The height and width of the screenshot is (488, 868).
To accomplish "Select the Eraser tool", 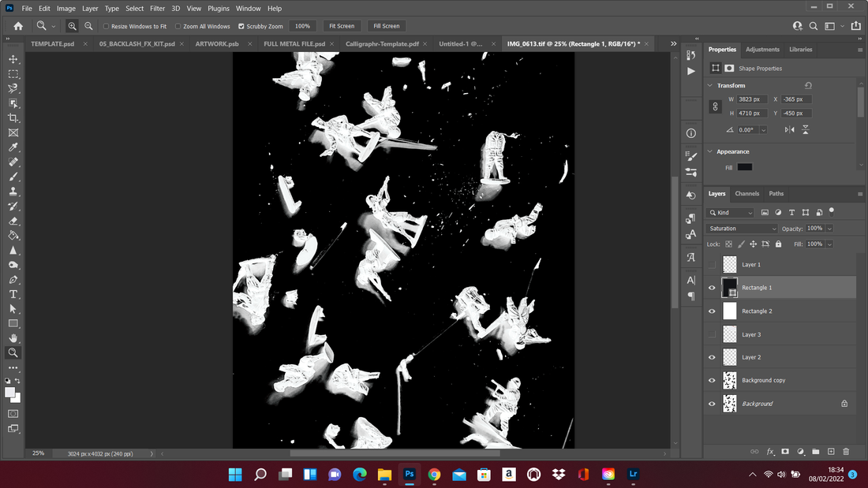I will click(x=13, y=221).
